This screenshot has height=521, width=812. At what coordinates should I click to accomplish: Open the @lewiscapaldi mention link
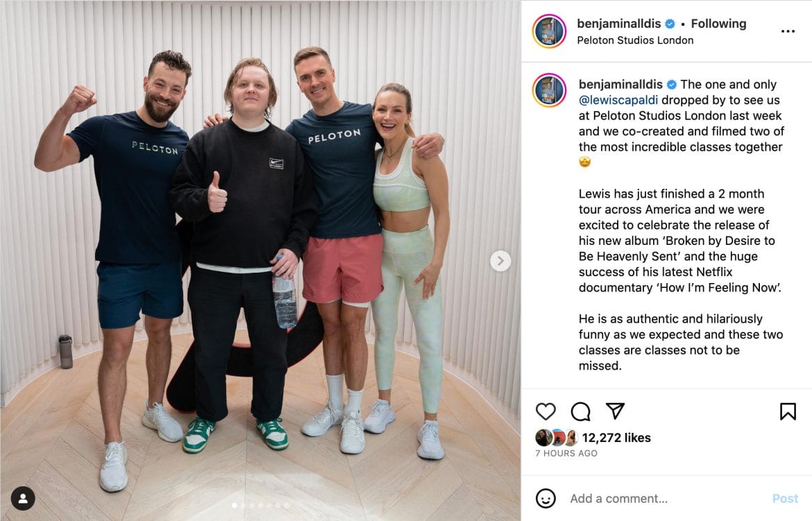618,100
